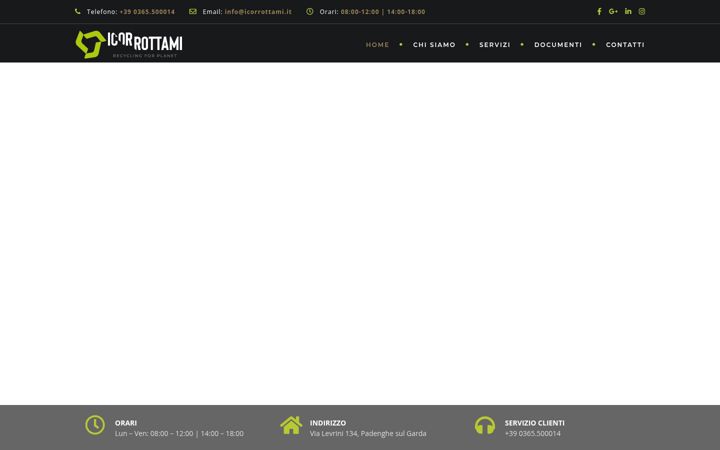
Task: Click the headphones icon for Servizio Clienti
Action: (x=485, y=425)
